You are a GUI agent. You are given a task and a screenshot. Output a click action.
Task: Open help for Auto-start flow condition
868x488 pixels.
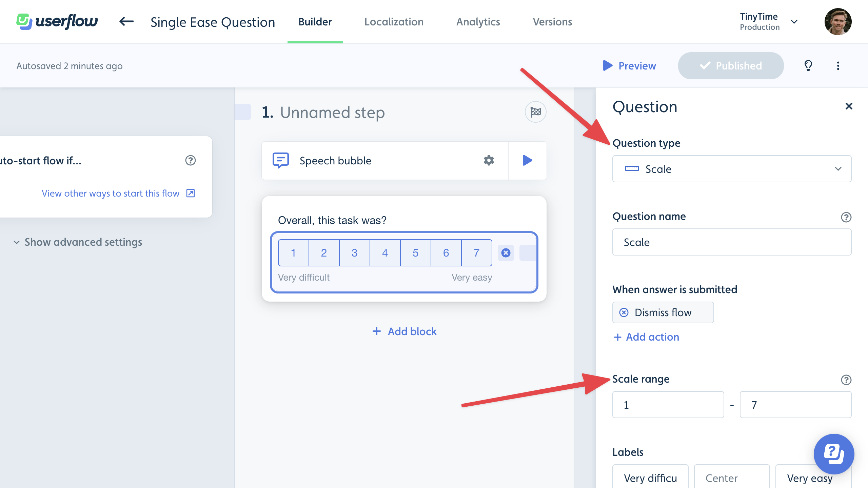191,160
